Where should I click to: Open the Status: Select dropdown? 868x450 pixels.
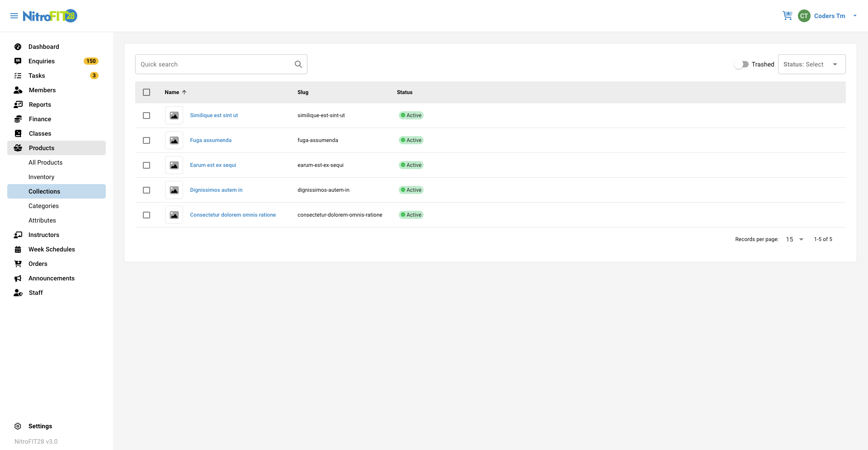(811, 64)
